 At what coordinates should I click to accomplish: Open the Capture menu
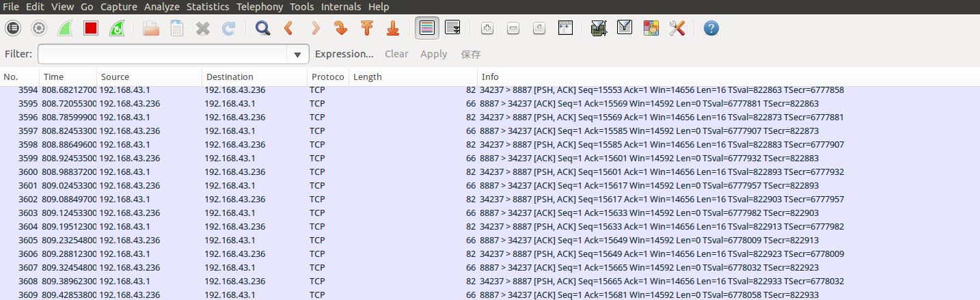(x=119, y=7)
